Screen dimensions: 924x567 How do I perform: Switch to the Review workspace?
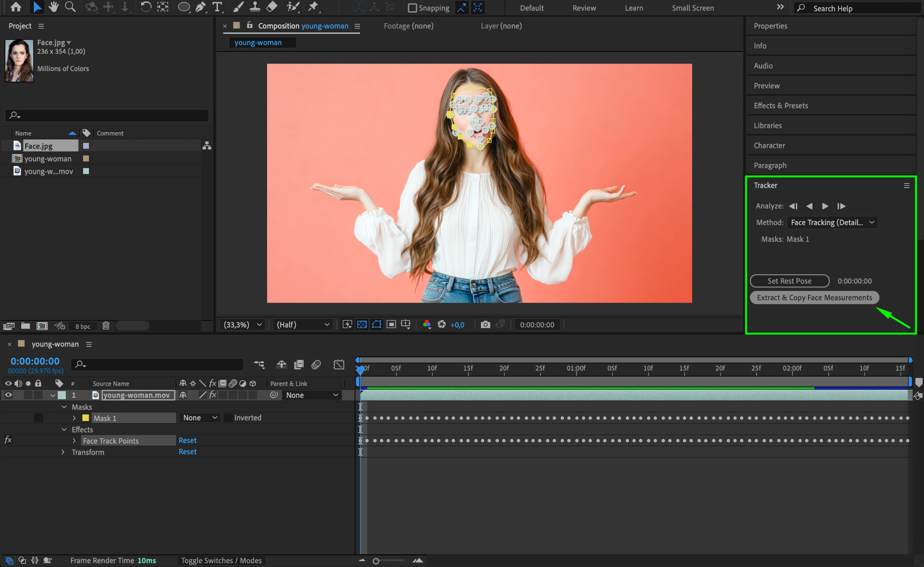click(x=584, y=8)
